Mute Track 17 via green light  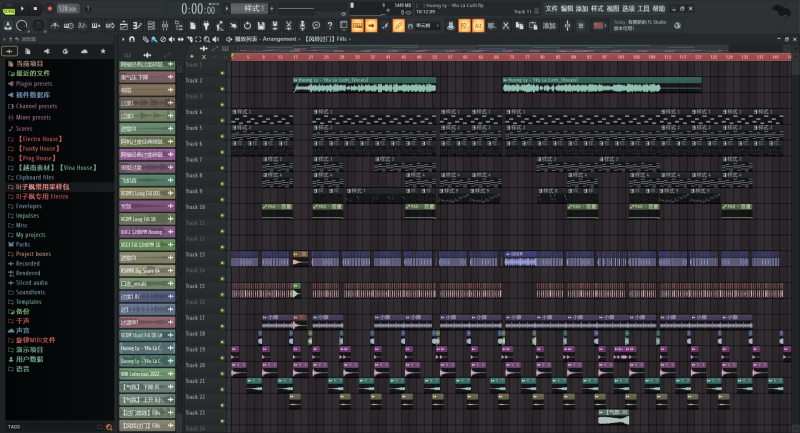(x=222, y=326)
